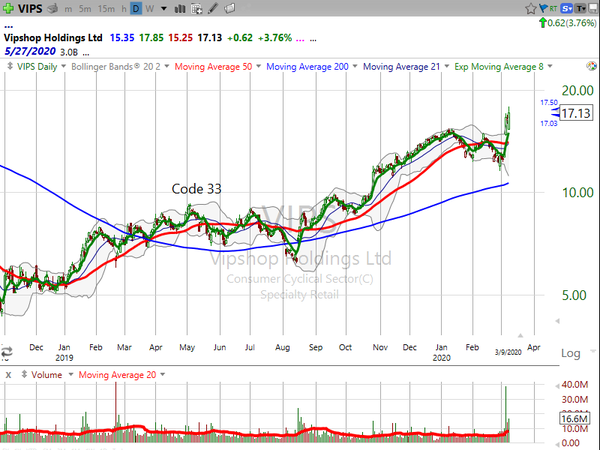
Task: Click the Exp Moving Average 8 label
Action: click(x=499, y=67)
